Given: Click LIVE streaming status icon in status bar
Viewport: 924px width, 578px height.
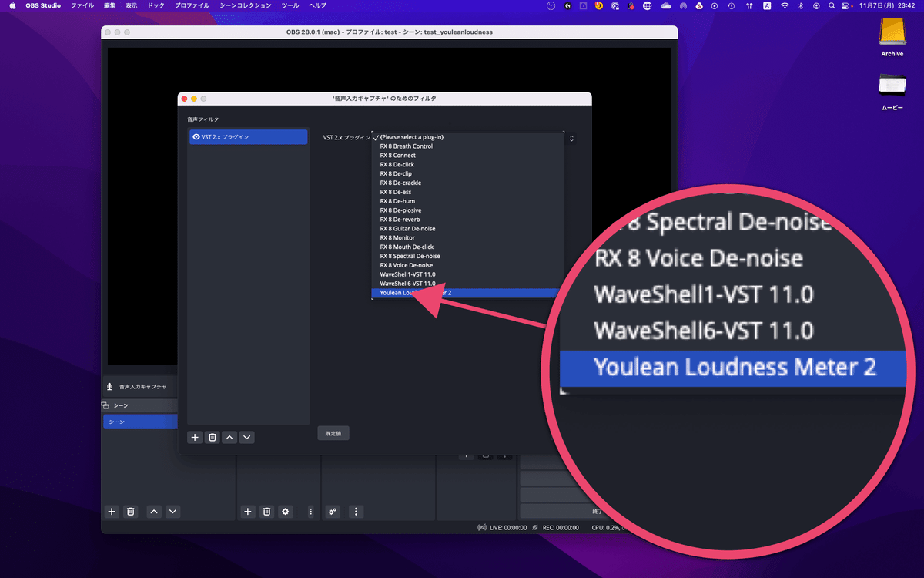Looking at the screenshot, I should 483,528.
